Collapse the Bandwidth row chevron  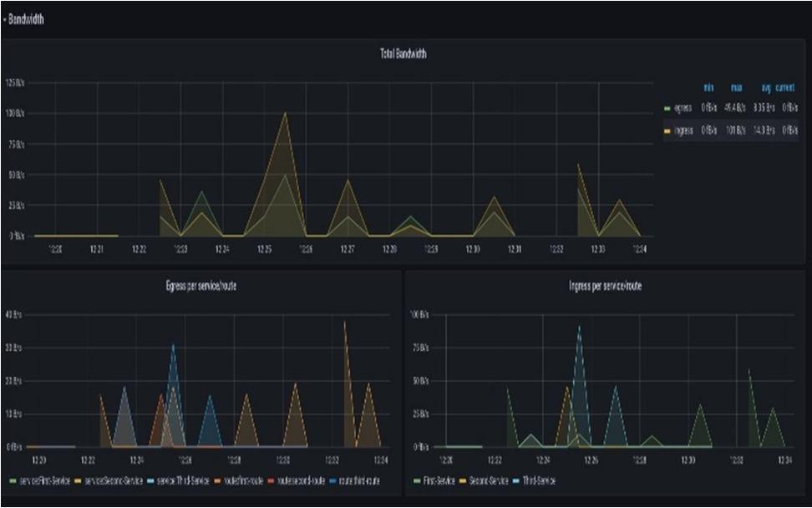tap(5, 20)
